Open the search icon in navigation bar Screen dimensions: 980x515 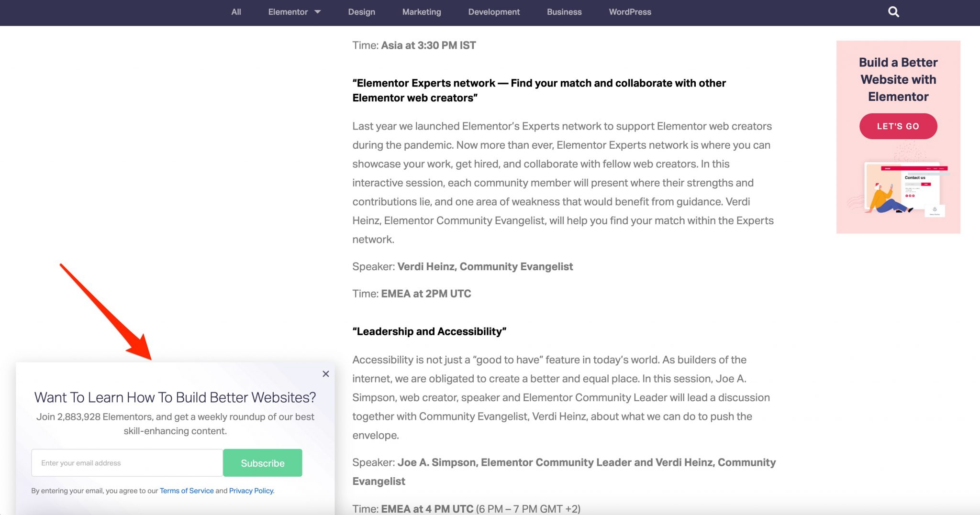coord(893,11)
